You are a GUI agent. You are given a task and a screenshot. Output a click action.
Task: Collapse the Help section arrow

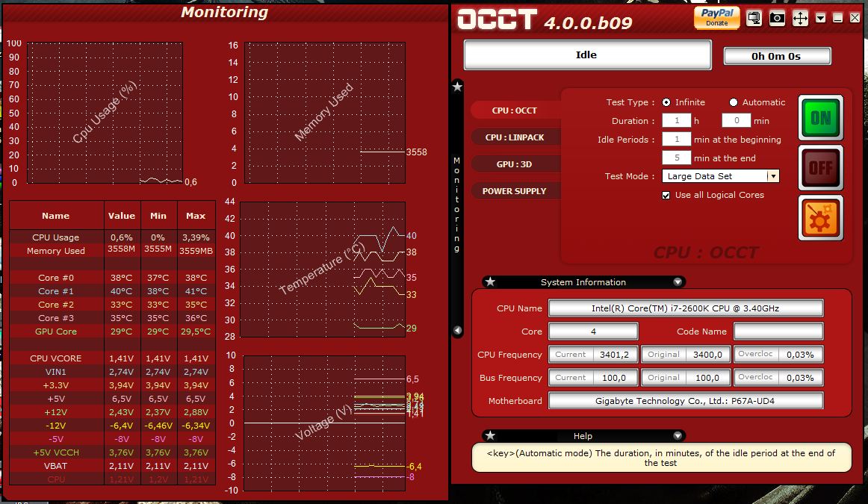tap(678, 435)
